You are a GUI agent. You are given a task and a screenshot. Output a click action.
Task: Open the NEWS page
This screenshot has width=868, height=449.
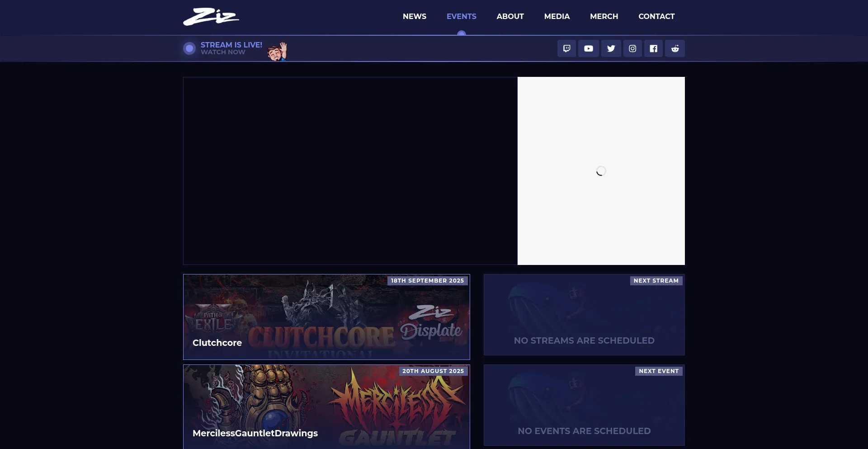414,16
